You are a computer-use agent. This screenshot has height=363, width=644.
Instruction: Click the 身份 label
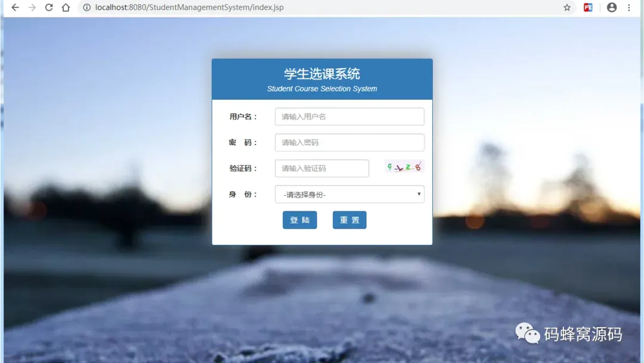tap(243, 195)
